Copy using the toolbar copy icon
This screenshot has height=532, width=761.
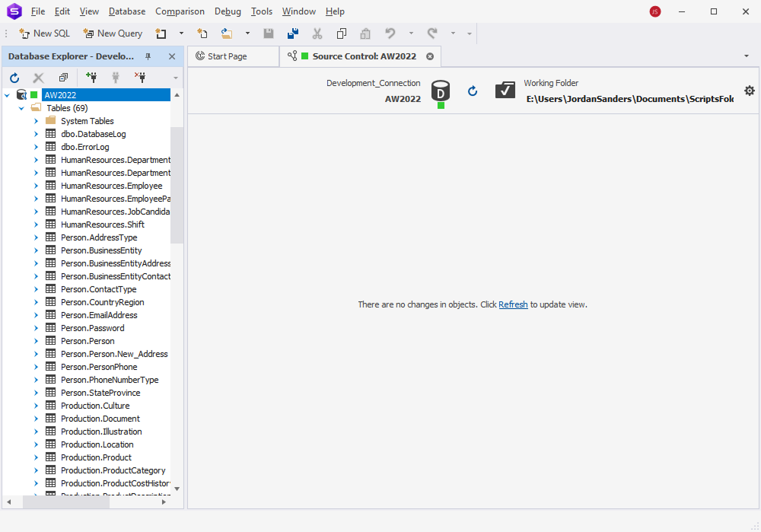341,33
